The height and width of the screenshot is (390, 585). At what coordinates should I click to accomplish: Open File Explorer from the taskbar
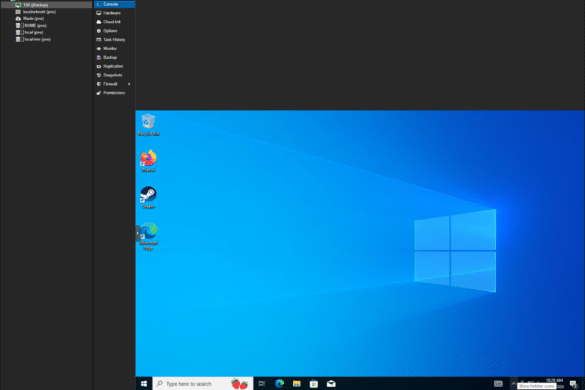pyautogui.click(x=297, y=384)
